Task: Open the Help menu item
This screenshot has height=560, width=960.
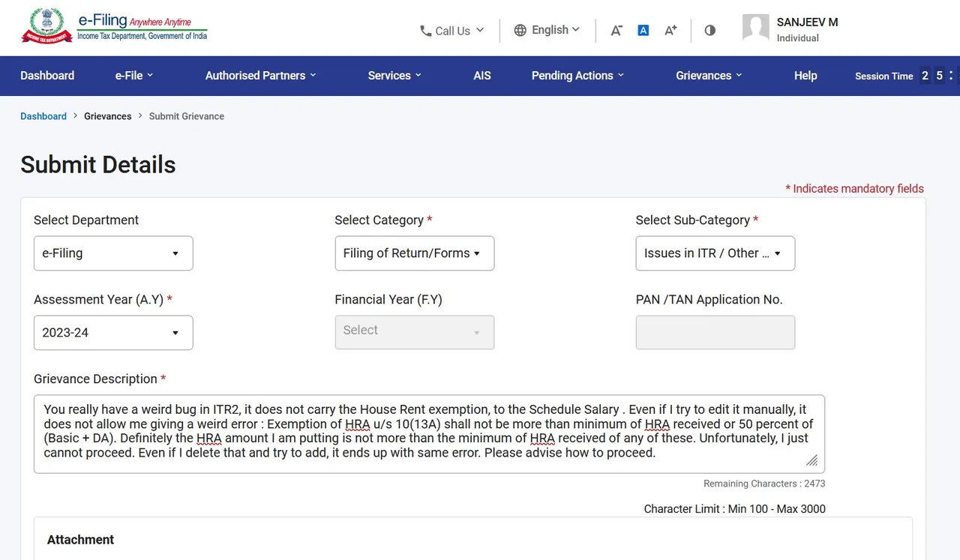Action: (x=805, y=76)
